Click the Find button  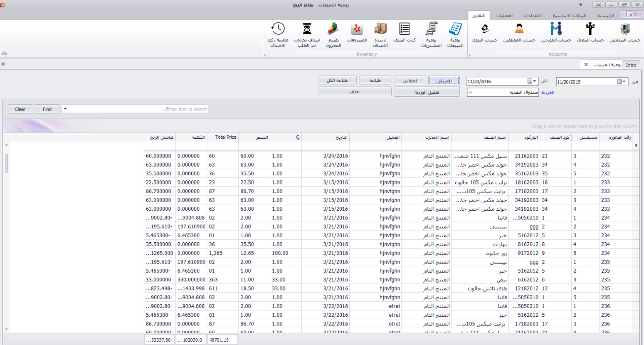pyautogui.click(x=47, y=109)
